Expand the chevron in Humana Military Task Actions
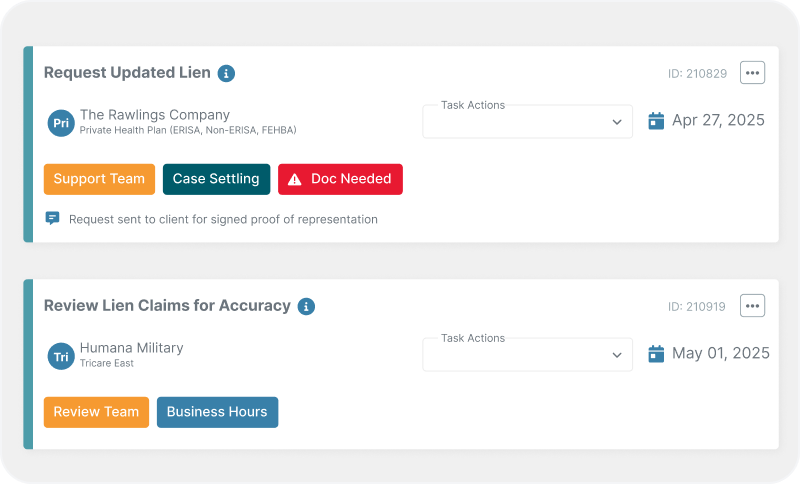 pyautogui.click(x=617, y=355)
